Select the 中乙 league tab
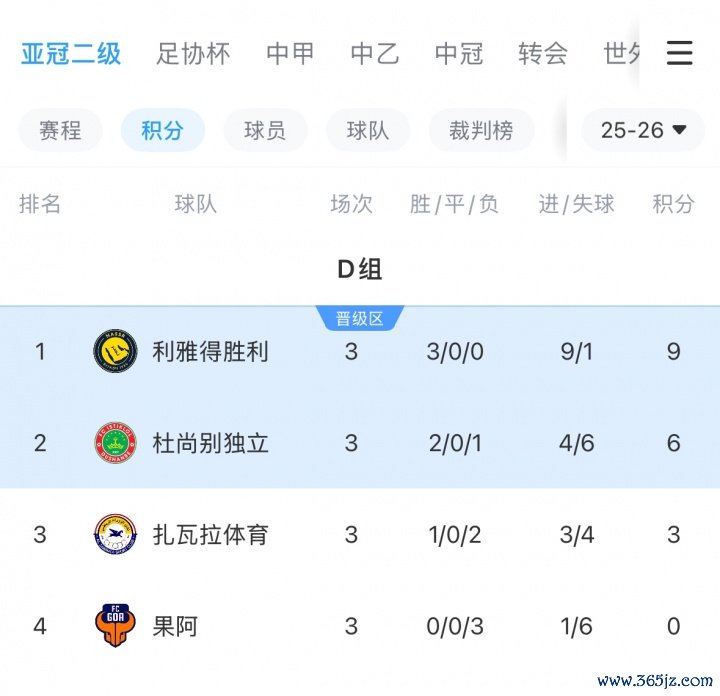The width and height of the screenshot is (720, 696). 375,53
